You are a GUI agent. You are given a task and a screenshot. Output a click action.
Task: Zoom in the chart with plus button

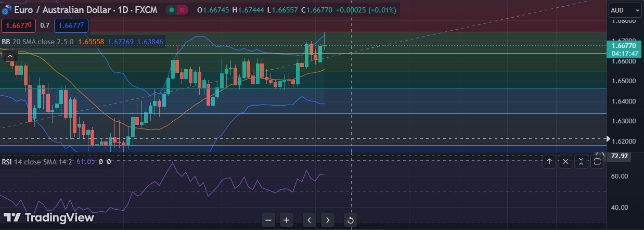click(x=286, y=220)
